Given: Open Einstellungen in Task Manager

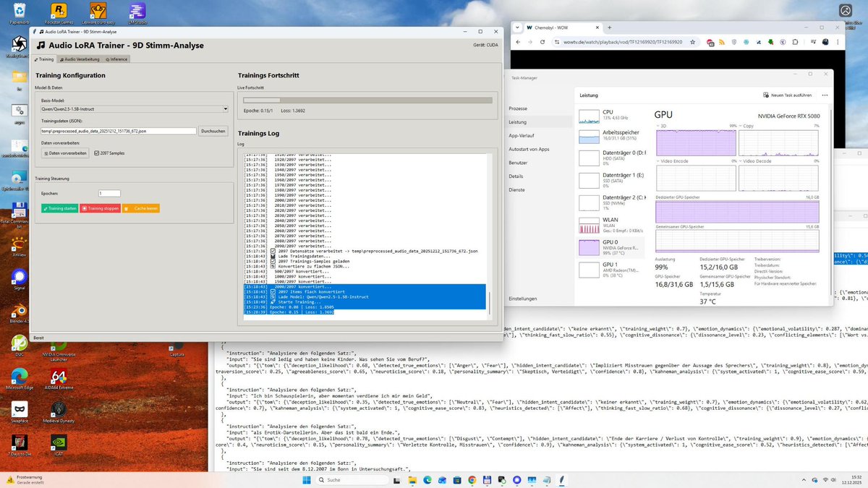Looking at the screenshot, I should (523, 299).
